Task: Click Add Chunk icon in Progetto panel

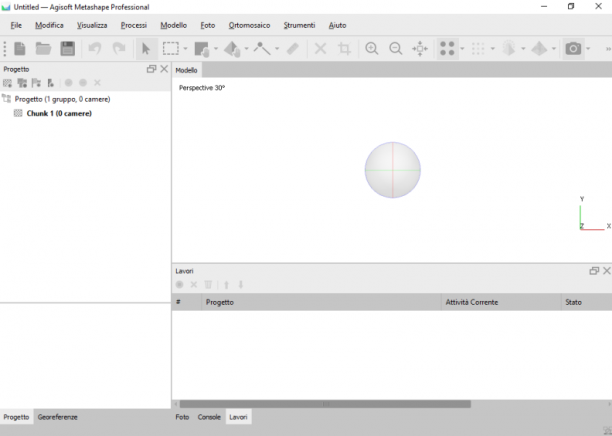Action: [7, 83]
